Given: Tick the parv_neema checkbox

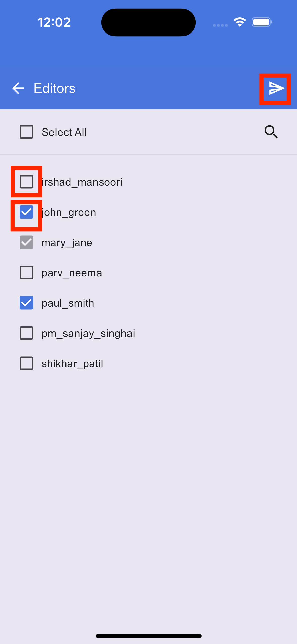Looking at the screenshot, I should (x=26, y=272).
